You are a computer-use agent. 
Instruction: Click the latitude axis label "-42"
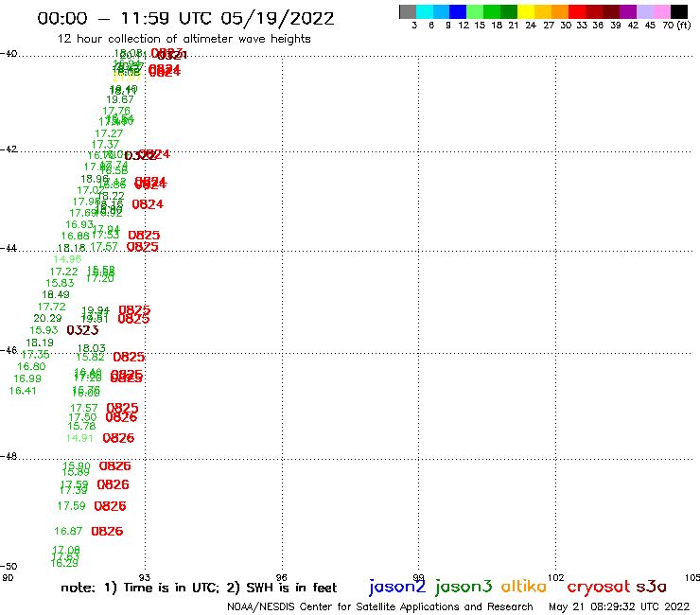coord(9,149)
